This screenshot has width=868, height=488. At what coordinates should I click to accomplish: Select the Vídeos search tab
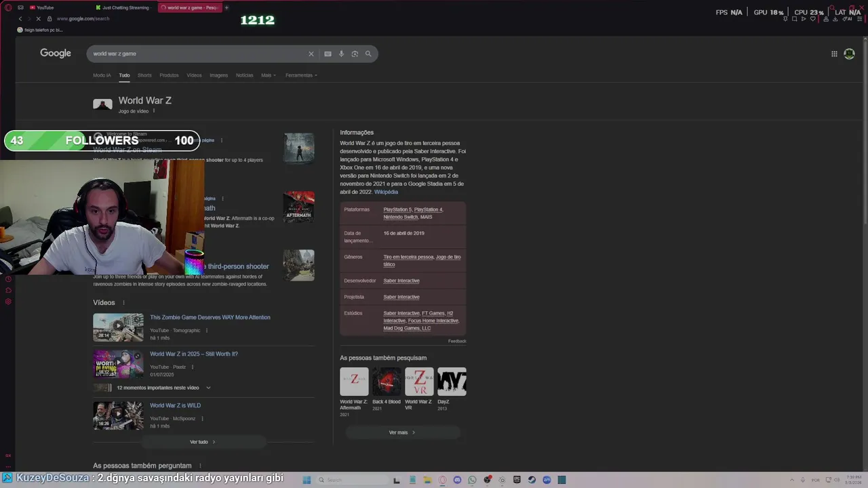tap(194, 75)
